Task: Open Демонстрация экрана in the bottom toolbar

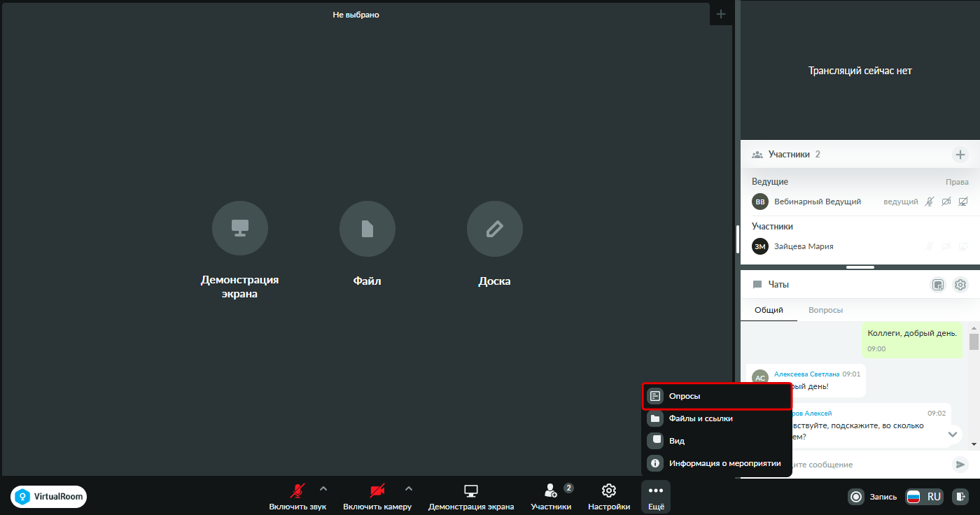Action: click(x=471, y=497)
